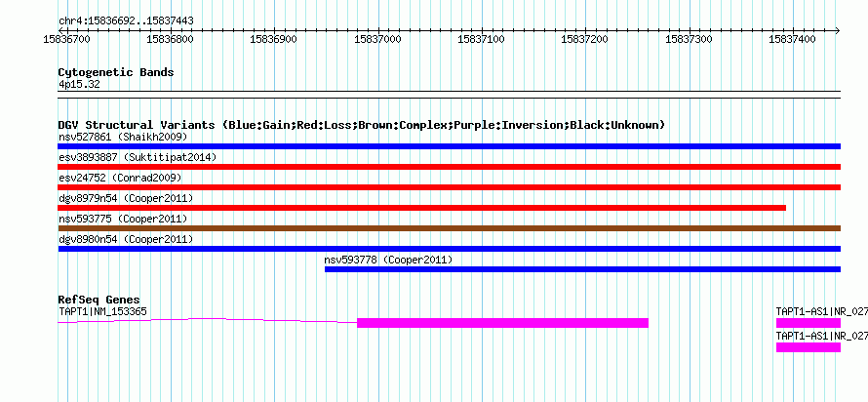Click the brown nsv593775 complex variant bar
Screen dimensions: 868x402
[449, 228]
